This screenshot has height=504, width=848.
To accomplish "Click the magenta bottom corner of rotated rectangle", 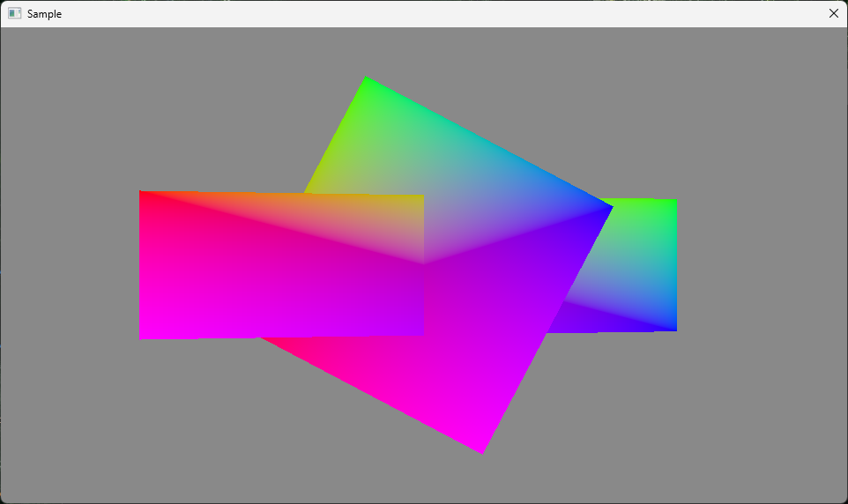I will 480,449.
